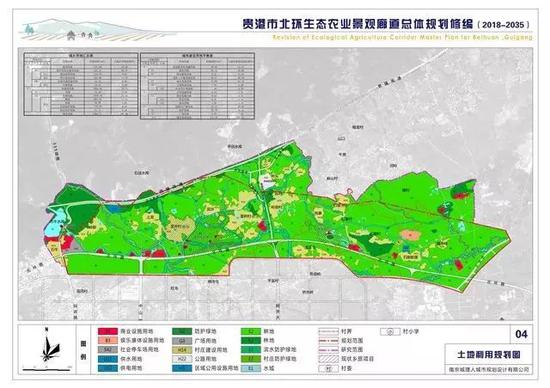Select the gray 广场用地 legend swatch
550x388 pixels.
click(182, 341)
